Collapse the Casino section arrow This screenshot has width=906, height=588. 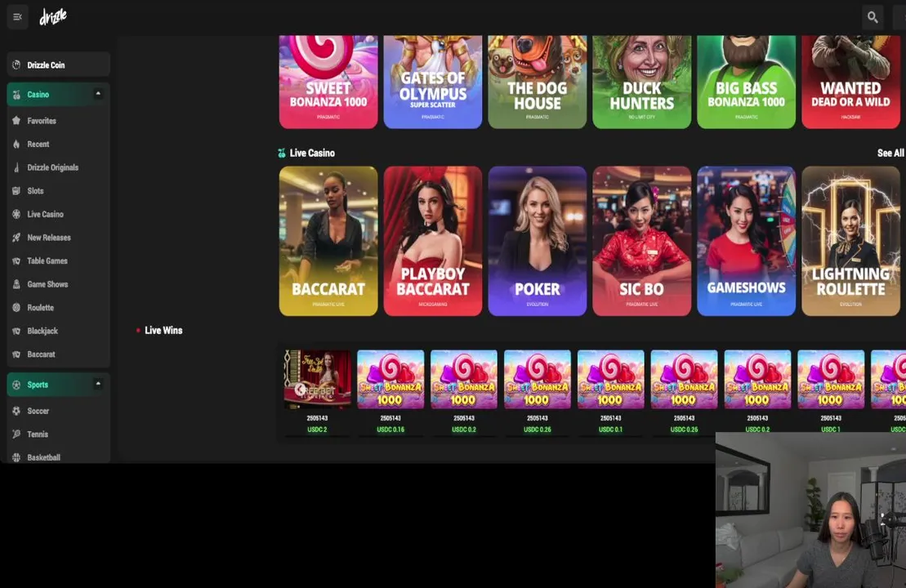click(x=98, y=94)
